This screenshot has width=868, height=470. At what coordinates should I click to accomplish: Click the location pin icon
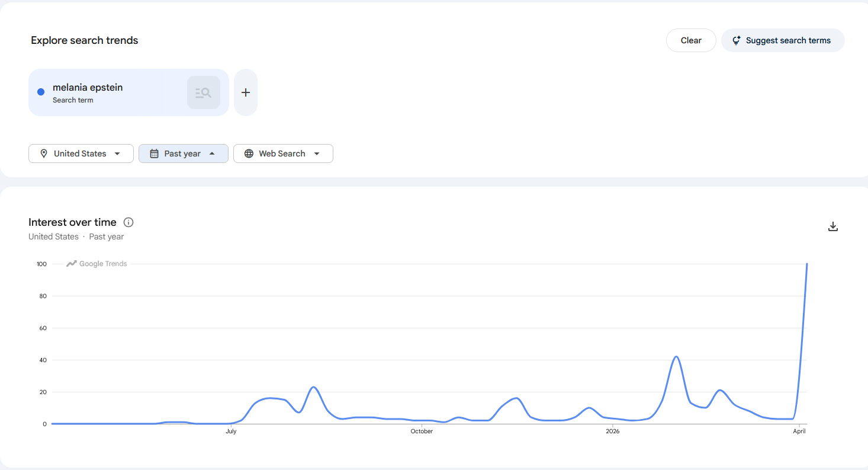coord(44,154)
